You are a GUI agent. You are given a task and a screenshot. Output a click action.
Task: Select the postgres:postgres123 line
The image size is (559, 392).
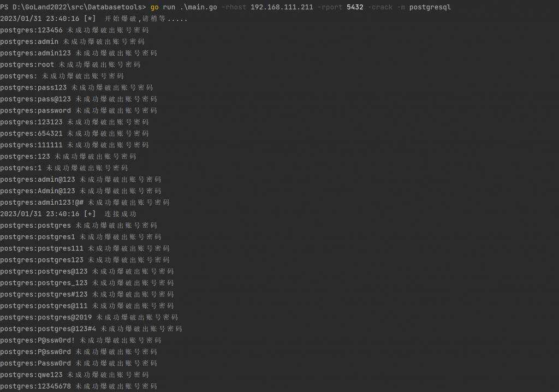tap(85, 260)
